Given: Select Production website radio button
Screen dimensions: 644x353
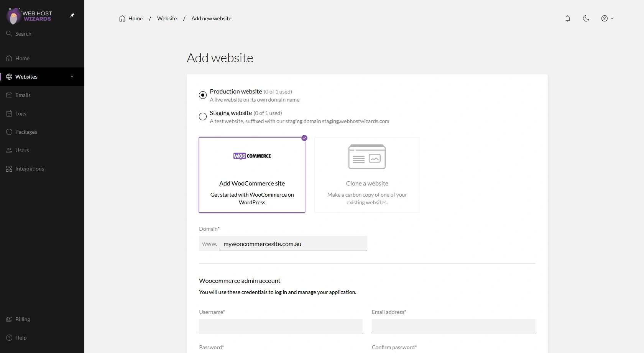Looking at the screenshot, I should [203, 95].
